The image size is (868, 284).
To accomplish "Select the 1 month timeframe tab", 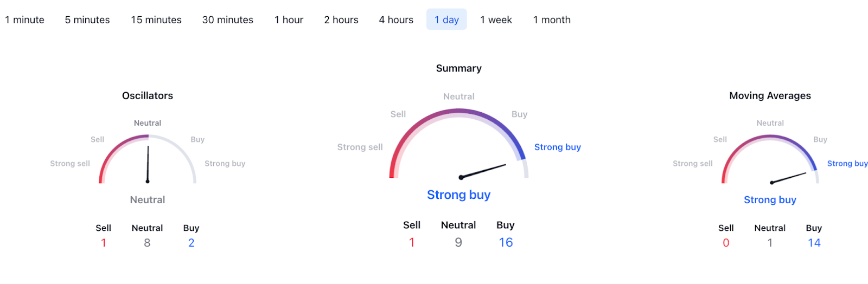I will pos(552,20).
